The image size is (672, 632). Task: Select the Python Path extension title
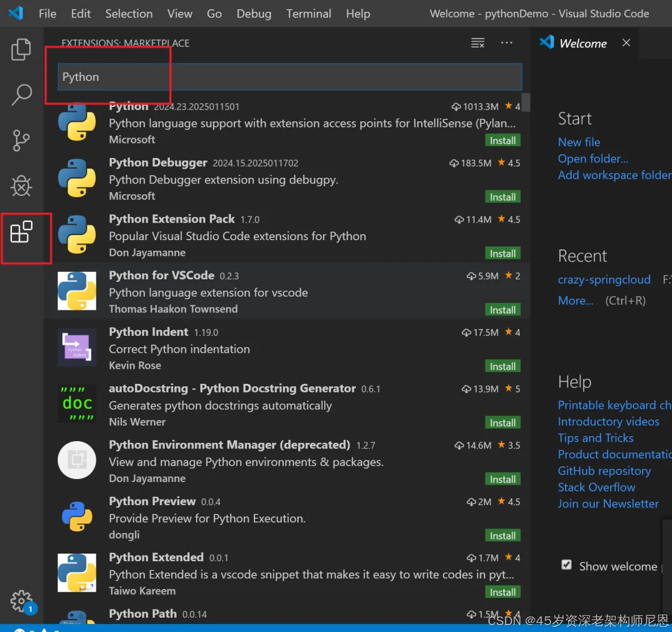tap(142, 613)
